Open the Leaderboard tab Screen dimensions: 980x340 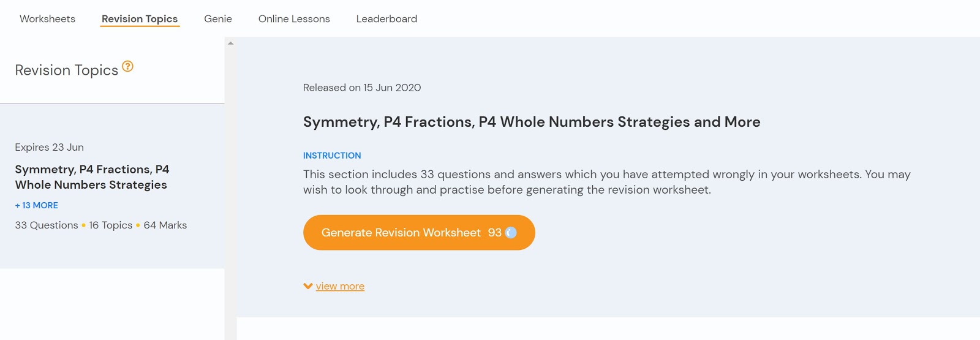coord(386,19)
